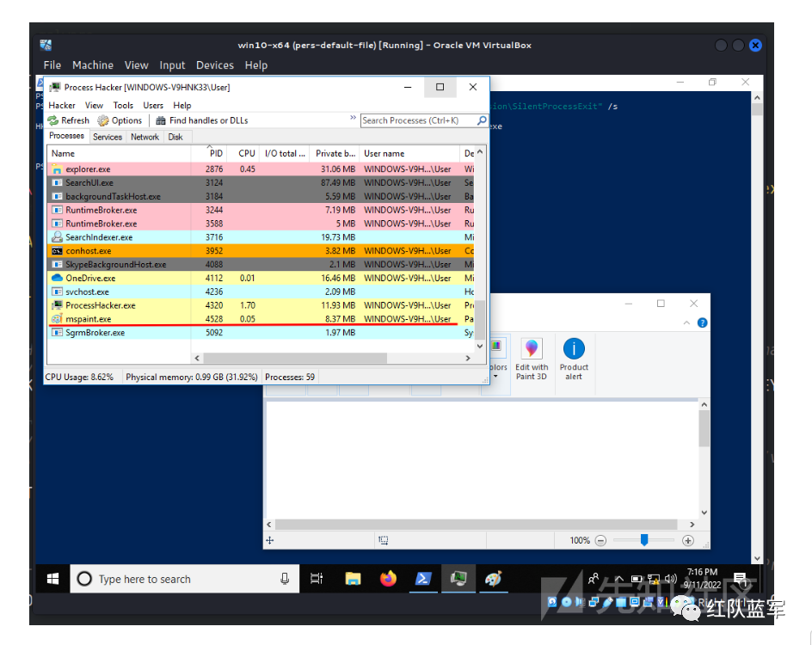Viewport: 812px width, 645px height.
Task: Switch to the Services tab
Action: click(108, 137)
